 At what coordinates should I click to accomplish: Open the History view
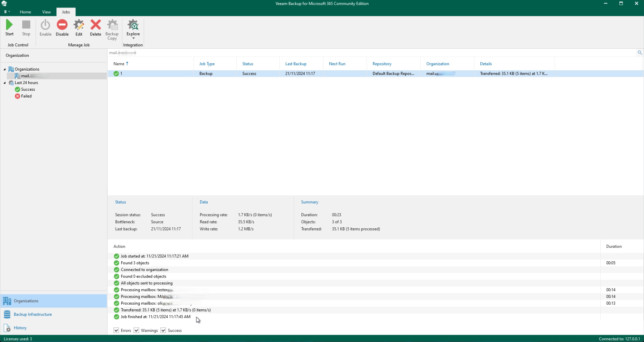click(20, 328)
